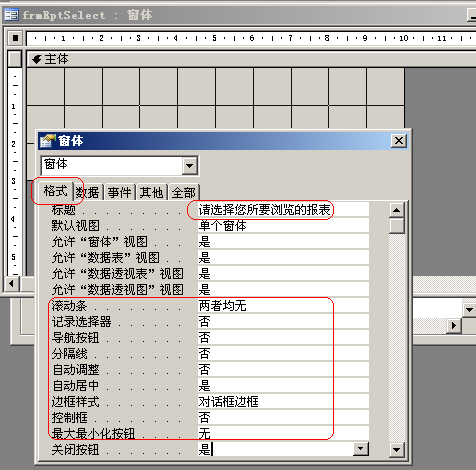Click the background window scroll right arrow
This screenshot has height=470, width=476.
pyautogui.click(x=454, y=325)
